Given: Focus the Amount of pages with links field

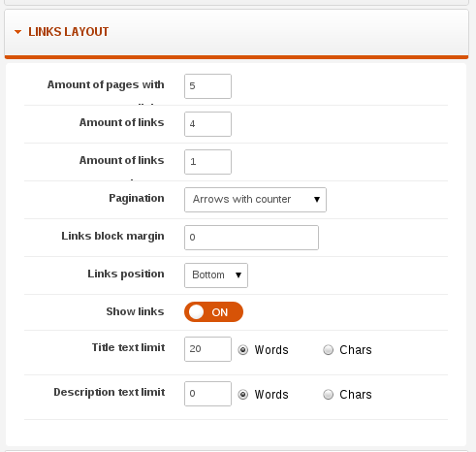Looking at the screenshot, I should pyautogui.click(x=207, y=86).
